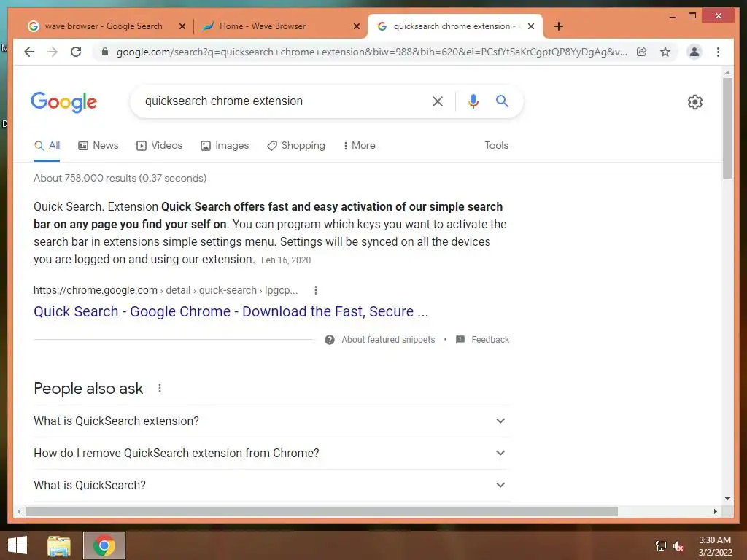
Task: Click the horizontal scrollbar thumb
Action: coord(322,511)
